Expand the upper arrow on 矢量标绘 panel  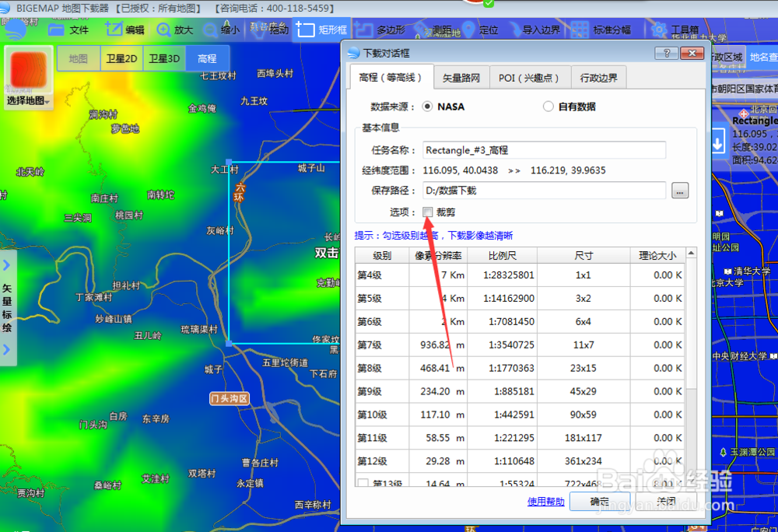point(6,265)
